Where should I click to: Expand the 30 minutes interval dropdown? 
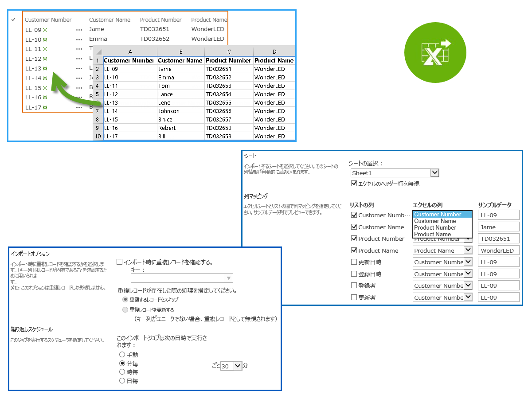(x=238, y=366)
